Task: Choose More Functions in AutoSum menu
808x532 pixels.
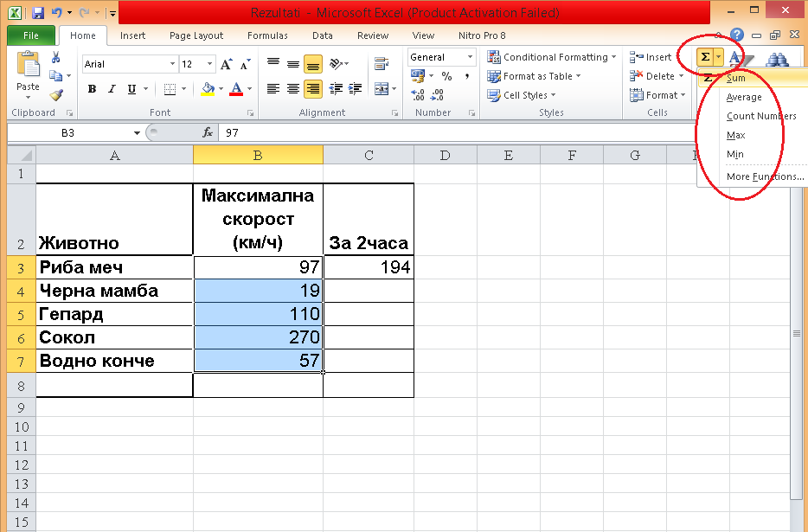Action: 765,176
